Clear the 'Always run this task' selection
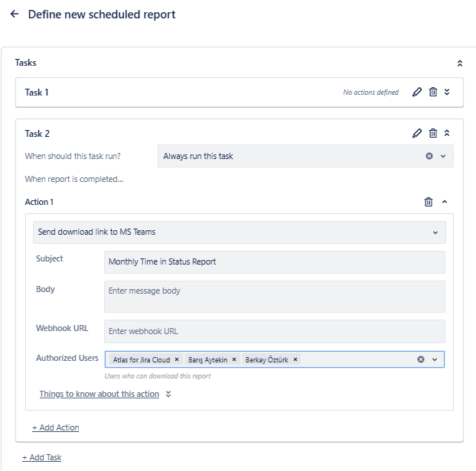The image size is (476, 471). coord(429,156)
